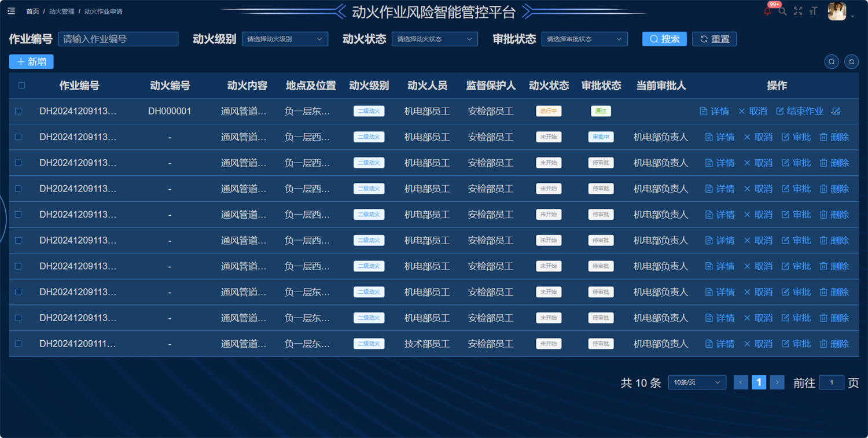
Task: Select page 1 in pagination
Action: pyautogui.click(x=759, y=382)
